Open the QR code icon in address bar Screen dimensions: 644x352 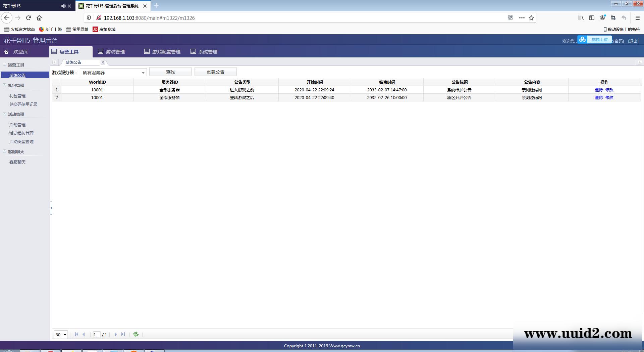(x=510, y=18)
